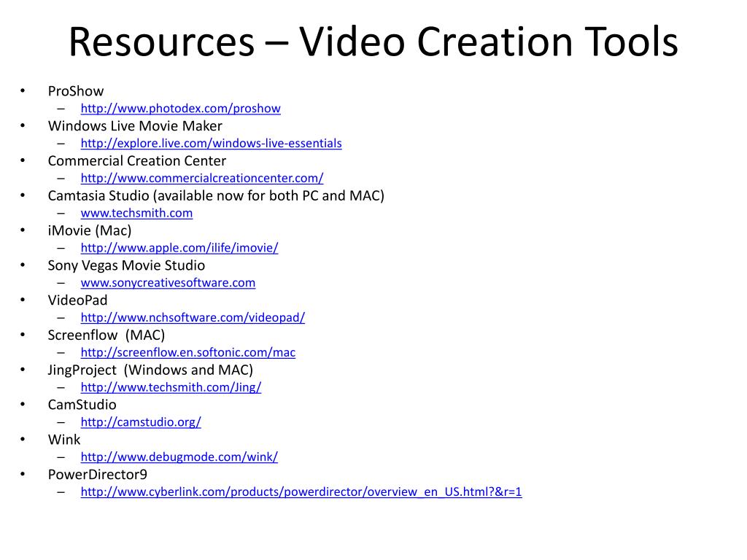Select the 'iMovie (Mac)' bullet text
This screenshot has height=560, width=747.
(x=90, y=230)
